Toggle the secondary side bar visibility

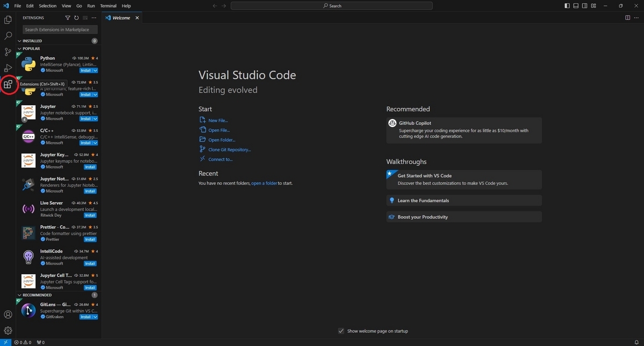tap(584, 6)
